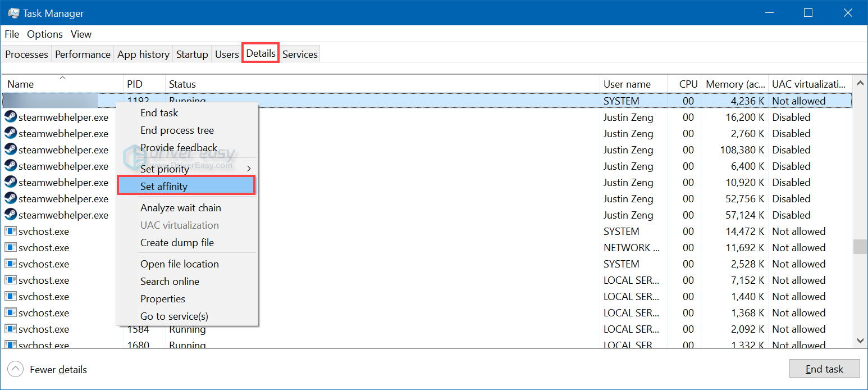Image resolution: width=868 pixels, height=390 pixels.
Task: Click the steamwebhelper.exe process icon
Action: pyautogui.click(x=11, y=117)
